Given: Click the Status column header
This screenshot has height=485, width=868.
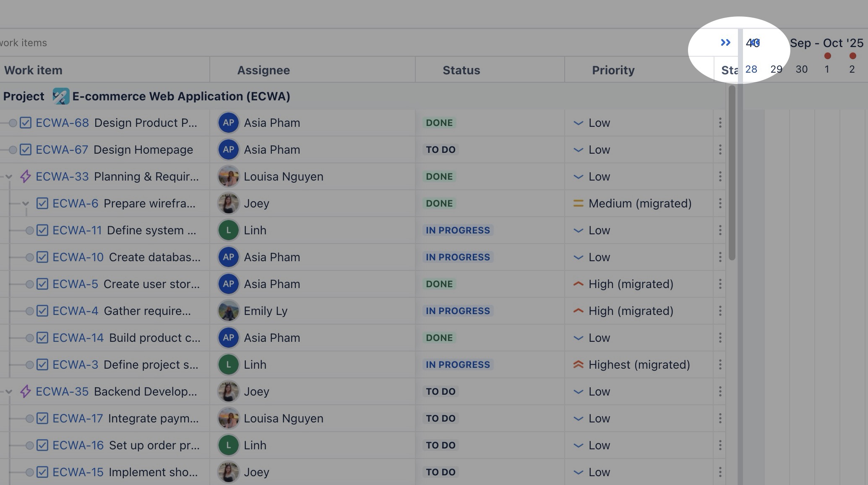Looking at the screenshot, I should [x=461, y=70].
